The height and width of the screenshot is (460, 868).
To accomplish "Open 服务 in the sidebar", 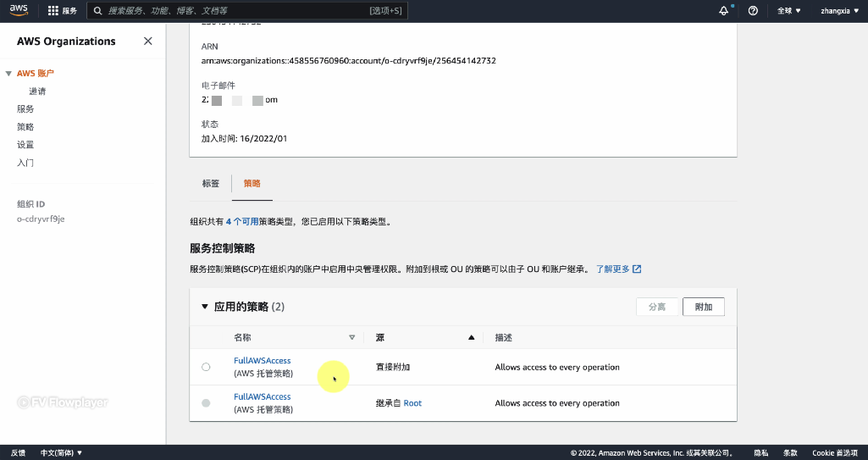I will coord(25,109).
